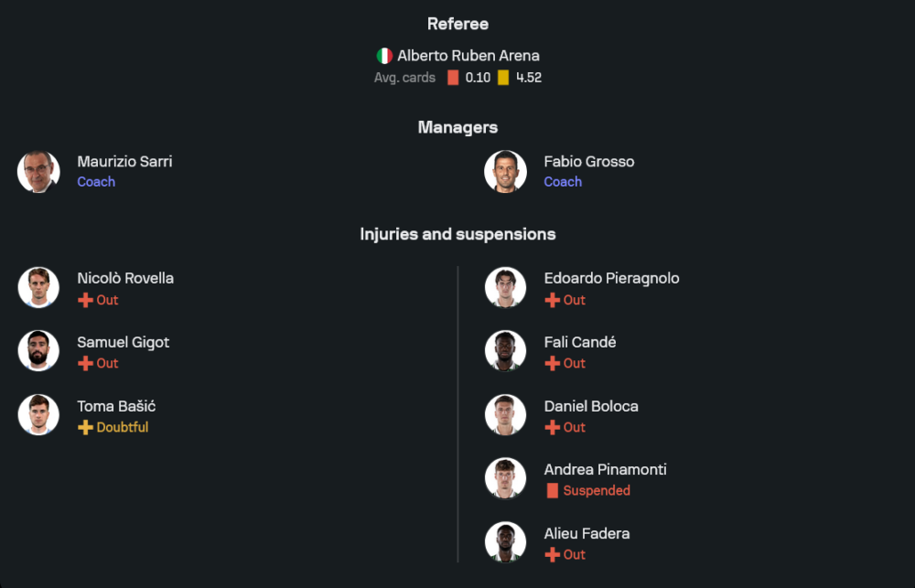Open Nicolò Rovella's player page
The width and height of the screenshot is (915, 588).
click(125, 278)
